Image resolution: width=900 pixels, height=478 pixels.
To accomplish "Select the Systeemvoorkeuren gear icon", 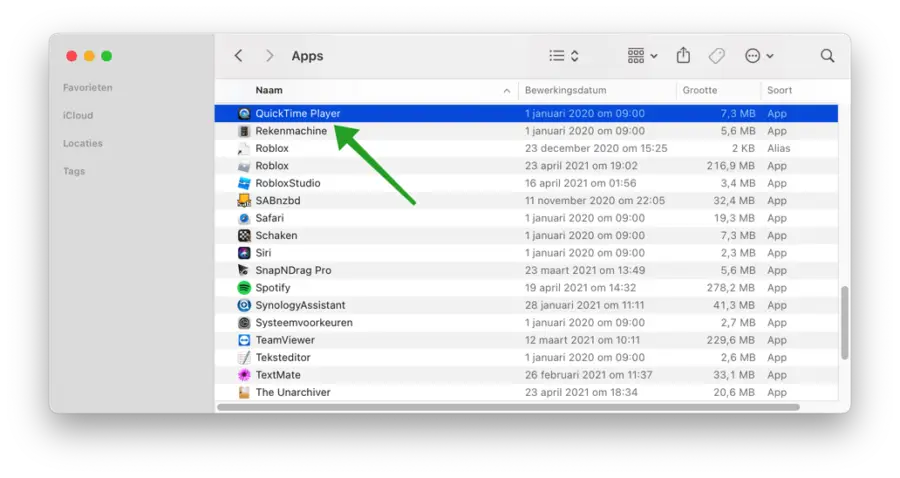I will pyautogui.click(x=244, y=322).
